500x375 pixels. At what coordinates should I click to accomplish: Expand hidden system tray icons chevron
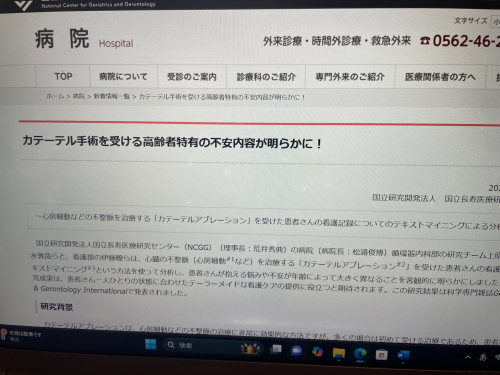tap(468, 357)
